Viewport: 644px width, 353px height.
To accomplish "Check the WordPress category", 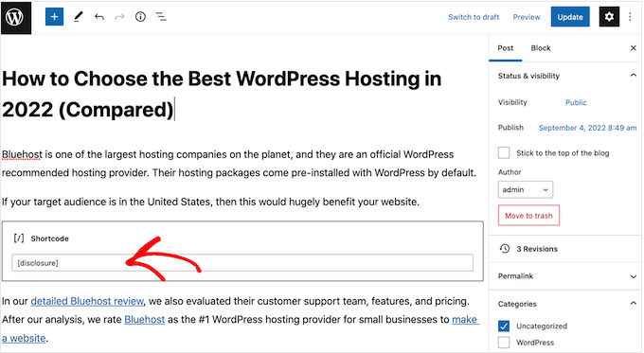I will 504,342.
